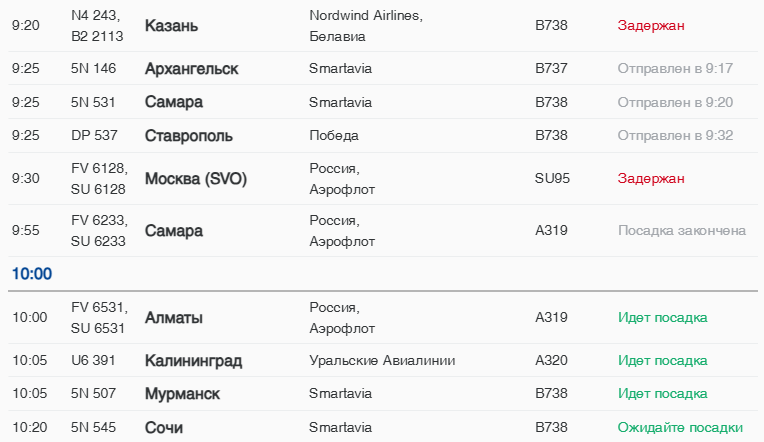764x442 pixels.
Task: Click the Архангельск destination link
Action: [192, 69]
